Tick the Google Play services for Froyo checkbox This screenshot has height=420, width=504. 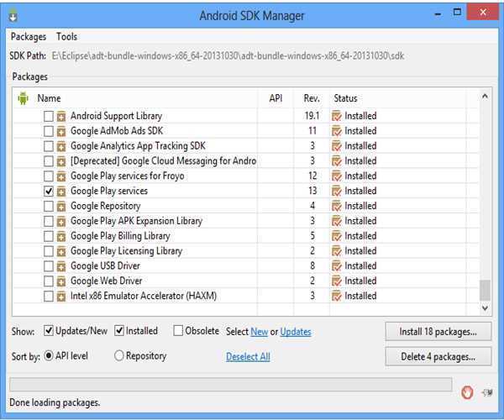point(48,176)
